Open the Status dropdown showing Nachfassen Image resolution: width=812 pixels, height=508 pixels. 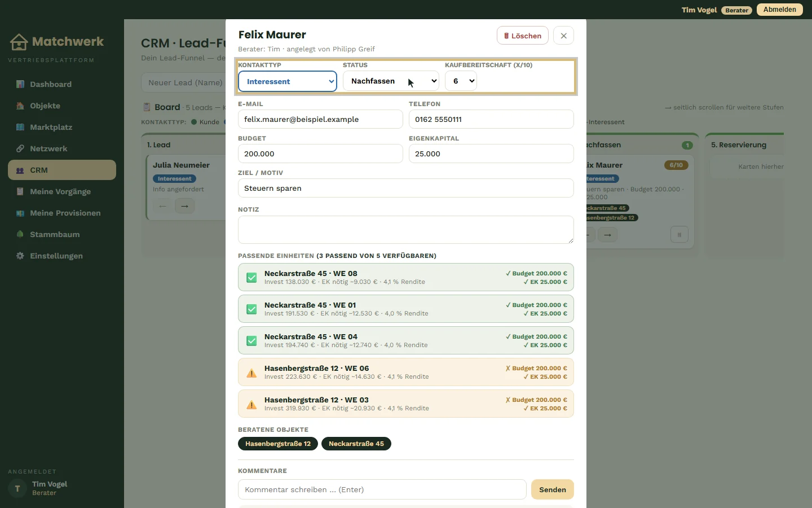pyautogui.click(x=391, y=81)
